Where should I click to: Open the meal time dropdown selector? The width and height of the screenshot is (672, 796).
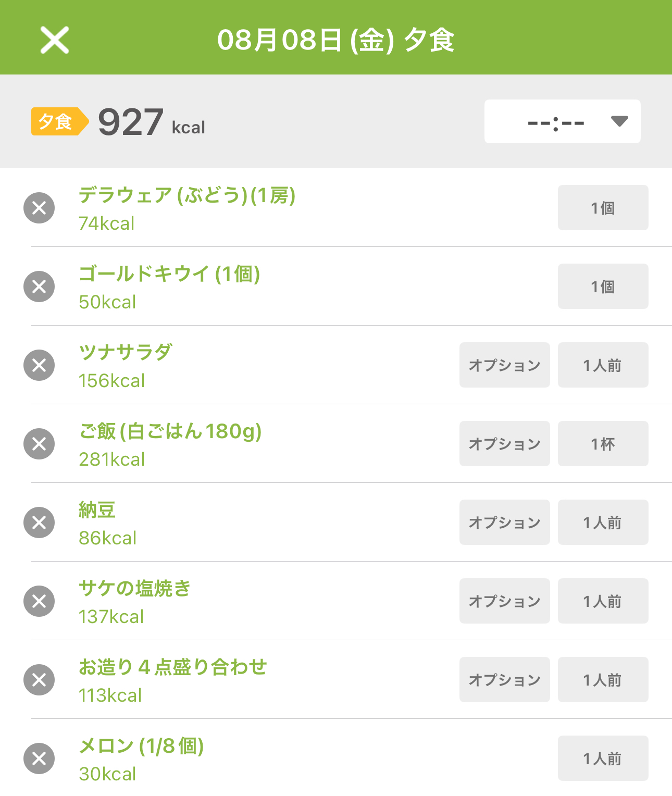563,121
